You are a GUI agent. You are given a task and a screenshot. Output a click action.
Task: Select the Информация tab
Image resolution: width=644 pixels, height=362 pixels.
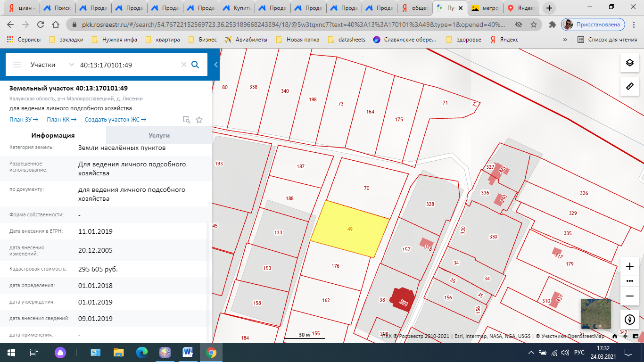[53, 135]
